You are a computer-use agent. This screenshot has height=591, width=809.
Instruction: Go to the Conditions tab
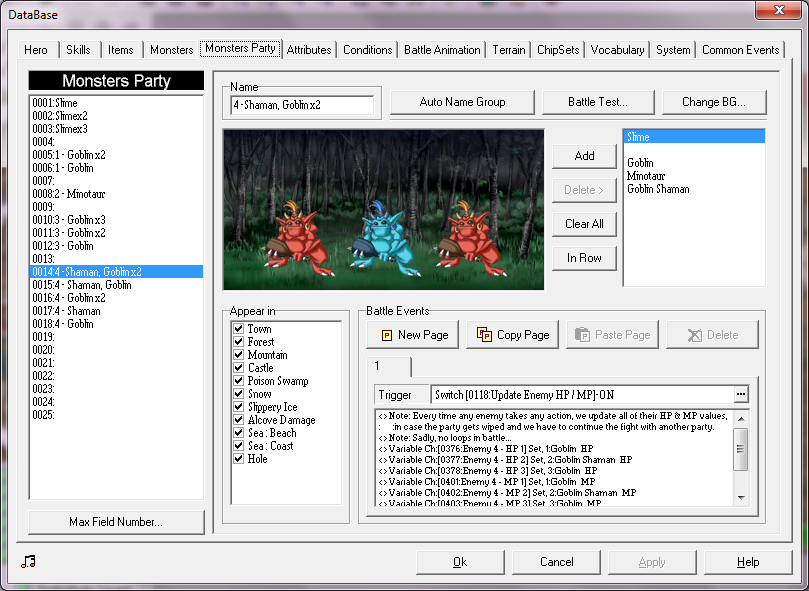(x=367, y=50)
